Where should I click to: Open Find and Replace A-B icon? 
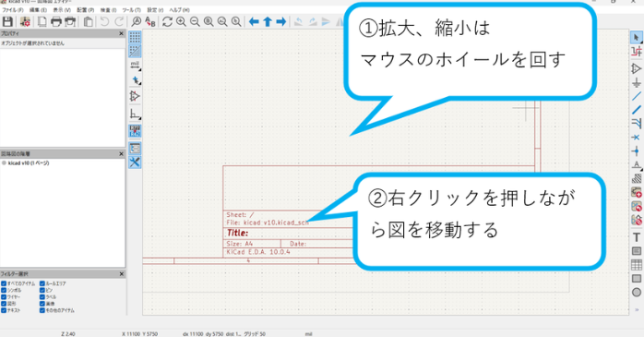(x=150, y=21)
